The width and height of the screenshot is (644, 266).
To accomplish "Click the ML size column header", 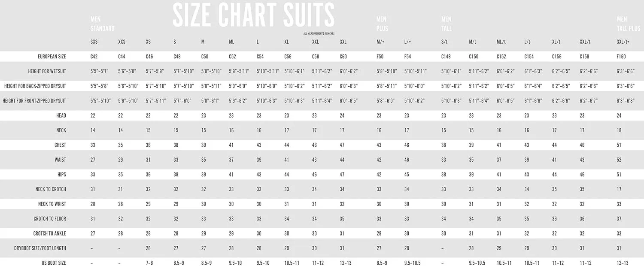I will coord(231,42).
